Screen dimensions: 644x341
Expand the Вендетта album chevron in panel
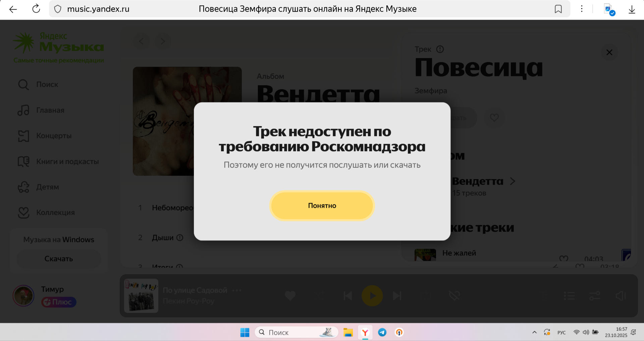(x=513, y=181)
